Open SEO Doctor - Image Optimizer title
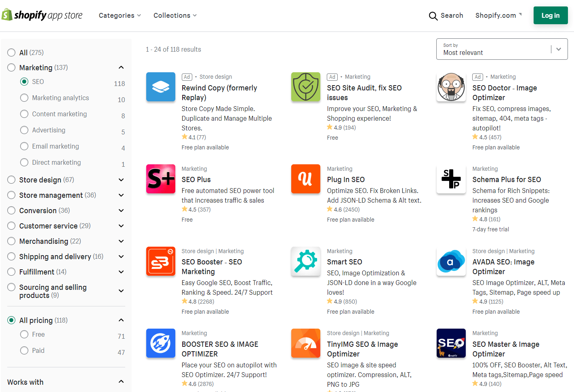The width and height of the screenshot is (574, 392). (505, 92)
